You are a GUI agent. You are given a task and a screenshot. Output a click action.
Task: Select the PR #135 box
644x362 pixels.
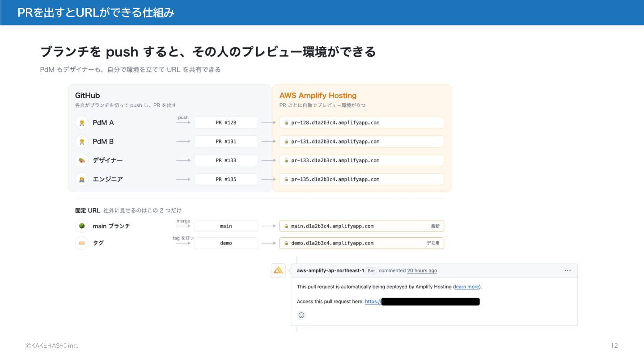(226, 179)
